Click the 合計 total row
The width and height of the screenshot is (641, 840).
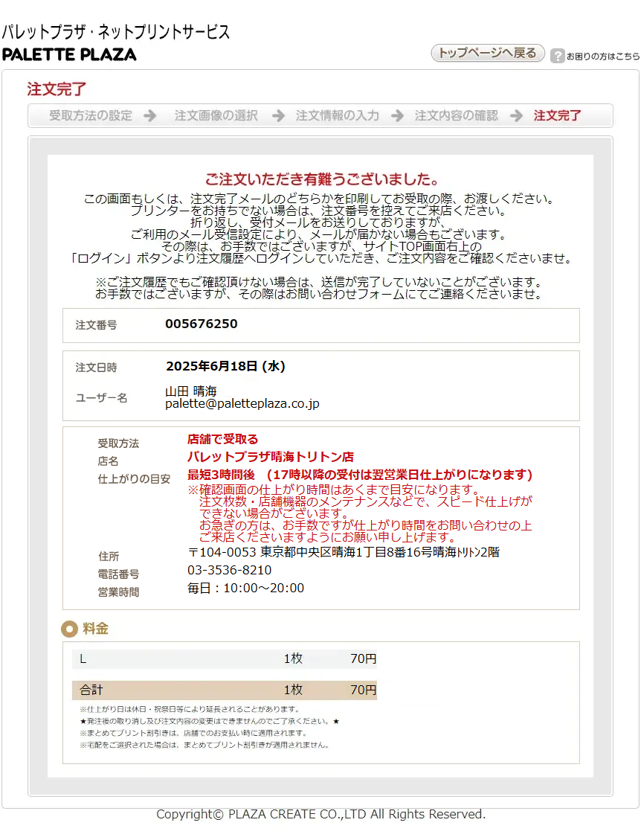coord(225,690)
